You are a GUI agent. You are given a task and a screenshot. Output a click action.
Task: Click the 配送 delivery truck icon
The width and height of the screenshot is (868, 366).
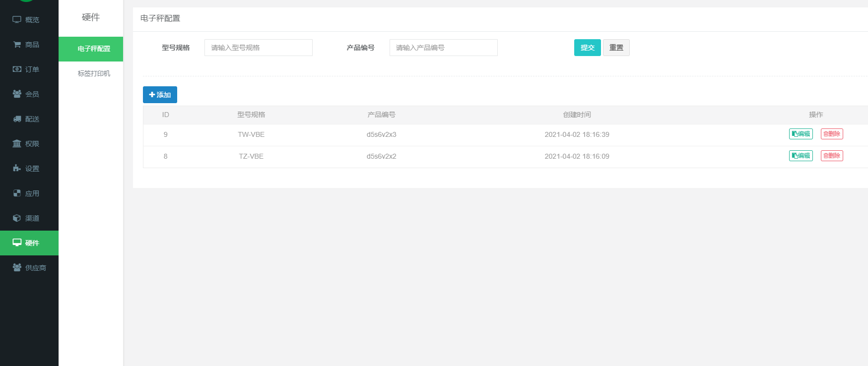point(17,119)
